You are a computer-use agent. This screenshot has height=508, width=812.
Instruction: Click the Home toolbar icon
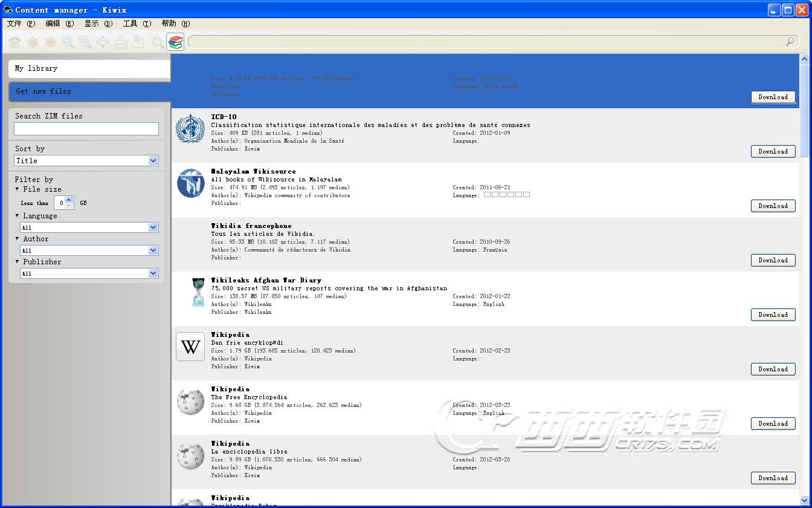pos(15,42)
